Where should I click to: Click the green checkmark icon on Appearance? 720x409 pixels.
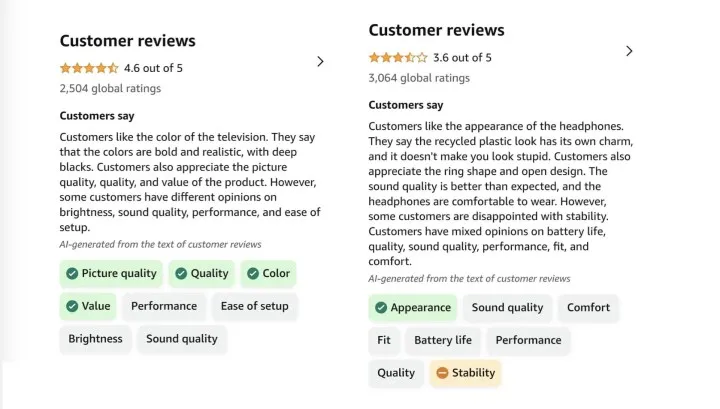pos(381,308)
